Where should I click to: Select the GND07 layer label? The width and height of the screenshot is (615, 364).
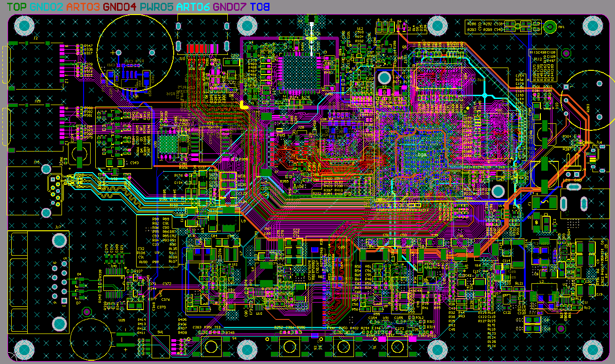tap(230, 7)
